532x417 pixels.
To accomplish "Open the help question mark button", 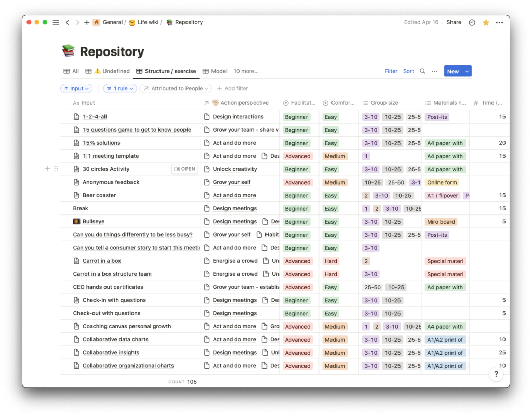I will [x=496, y=374].
